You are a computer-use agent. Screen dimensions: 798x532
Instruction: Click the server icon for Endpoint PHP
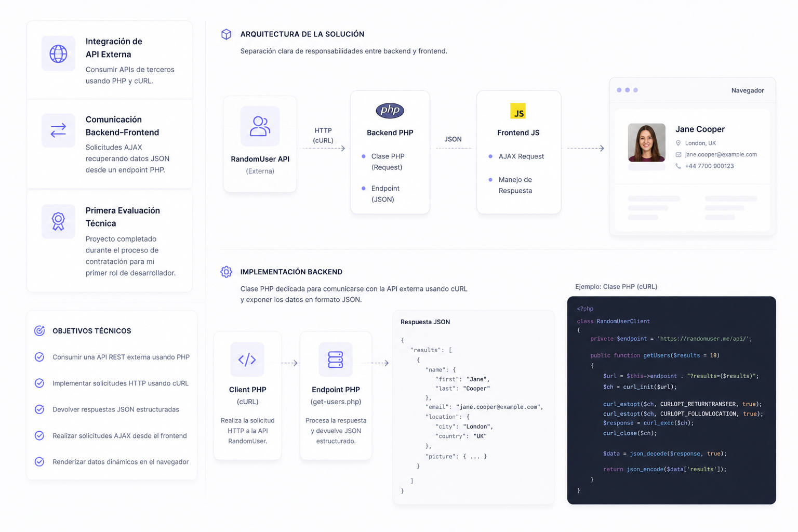(x=336, y=360)
